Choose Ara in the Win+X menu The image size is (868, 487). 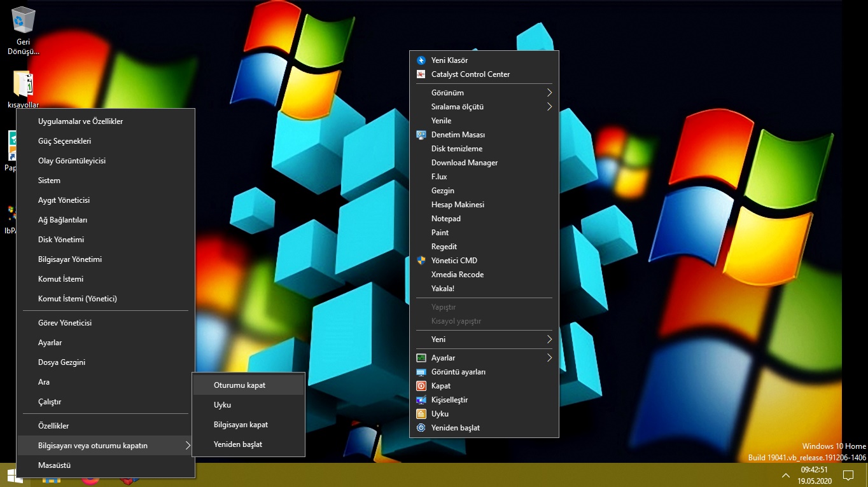tap(106, 382)
